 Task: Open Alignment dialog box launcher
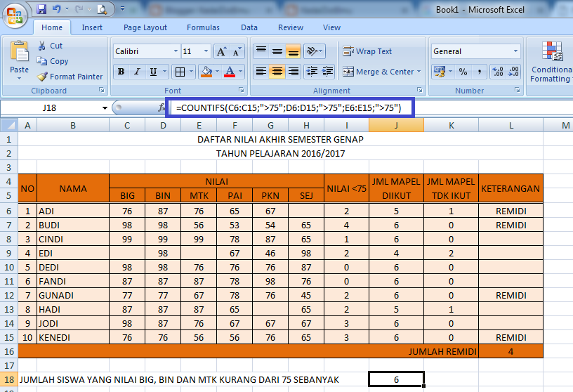[420, 90]
